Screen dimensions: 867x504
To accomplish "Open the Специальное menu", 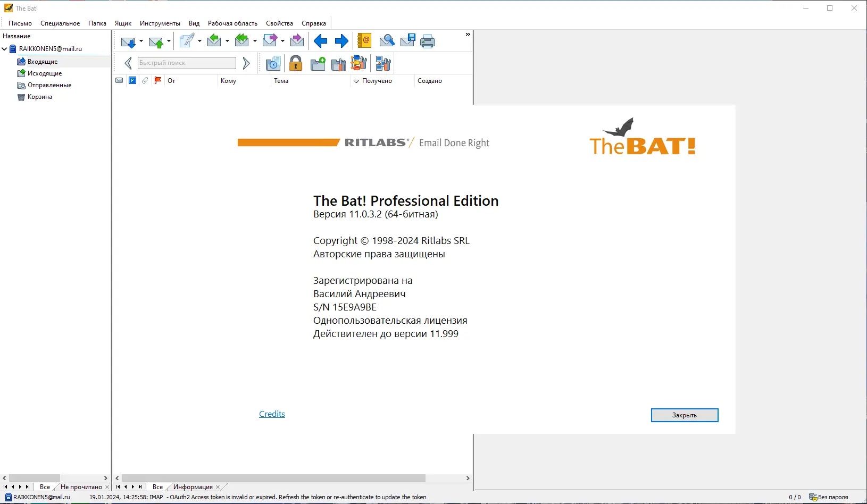I will tap(60, 23).
